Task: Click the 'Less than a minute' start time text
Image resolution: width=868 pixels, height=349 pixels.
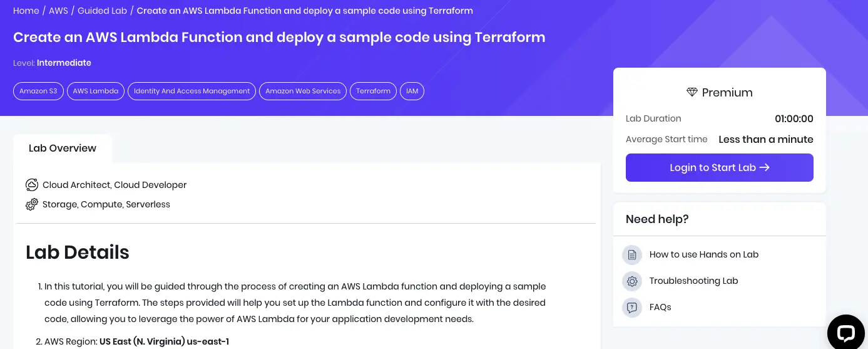Action: point(766,139)
